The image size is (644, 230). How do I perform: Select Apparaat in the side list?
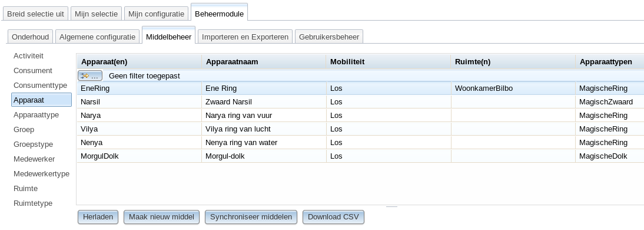click(41, 100)
